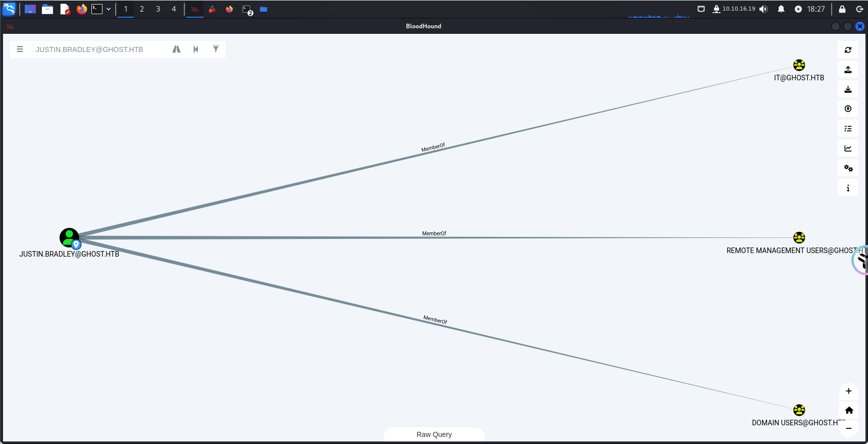Switch to workspace 3 in taskbar
Screen dimensions: 868x444
pyautogui.click(x=158, y=9)
